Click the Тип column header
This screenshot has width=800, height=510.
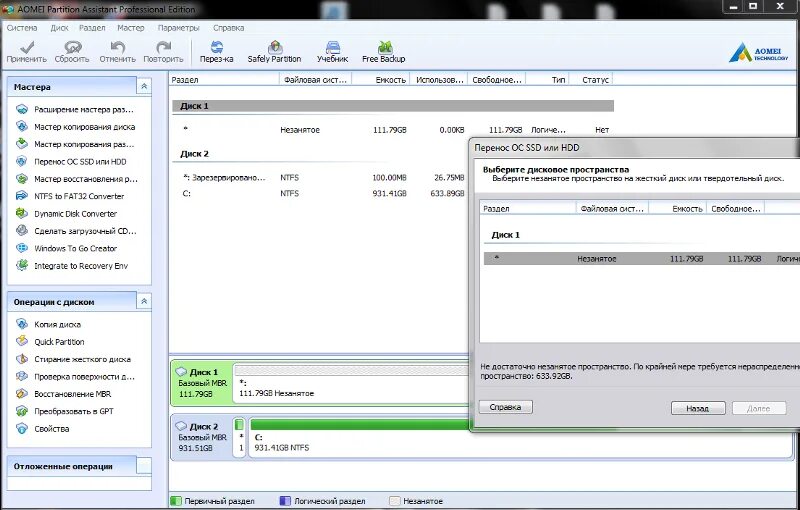[x=547, y=80]
